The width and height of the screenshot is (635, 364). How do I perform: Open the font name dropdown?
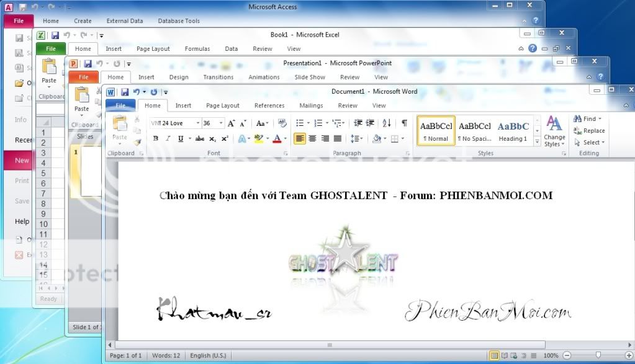pyautogui.click(x=198, y=123)
